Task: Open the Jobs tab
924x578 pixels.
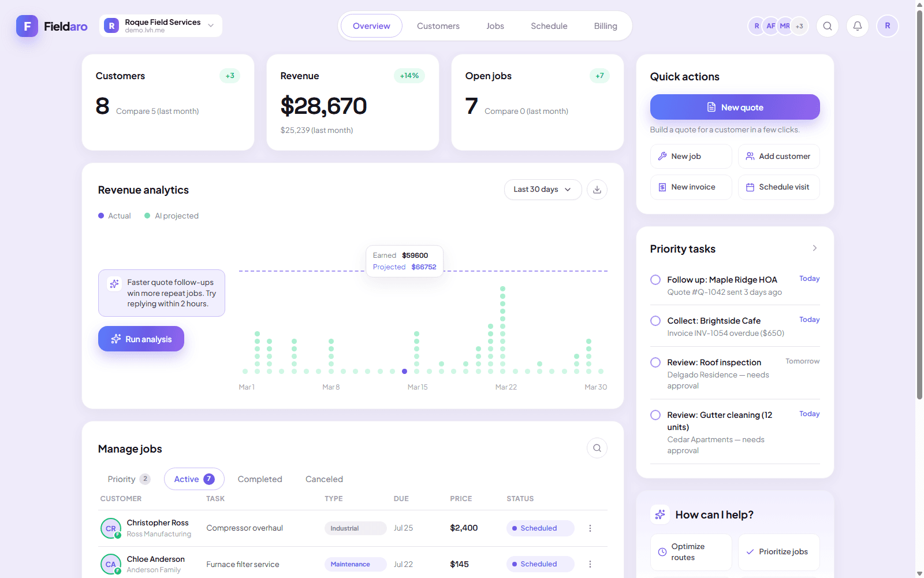Action: point(495,26)
